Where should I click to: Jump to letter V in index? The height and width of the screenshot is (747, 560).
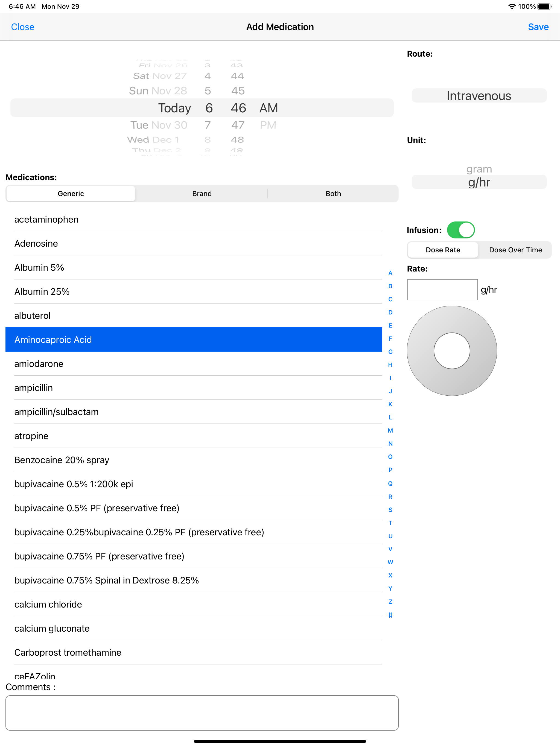[x=390, y=549]
